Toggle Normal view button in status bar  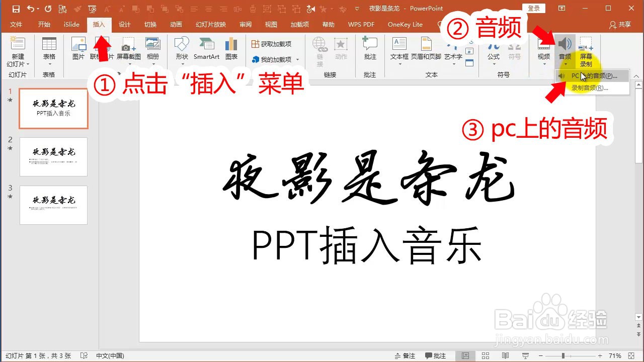click(x=465, y=356)
